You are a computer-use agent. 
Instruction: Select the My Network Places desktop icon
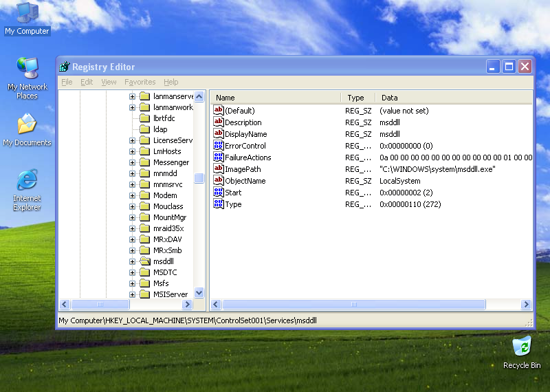coord(27,67)
